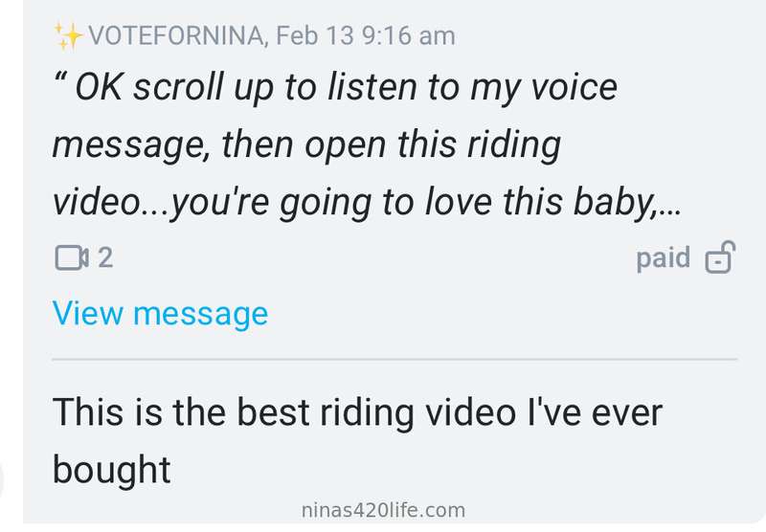Click the Feb 13 9:16 am timestamp

click(366, 35)
